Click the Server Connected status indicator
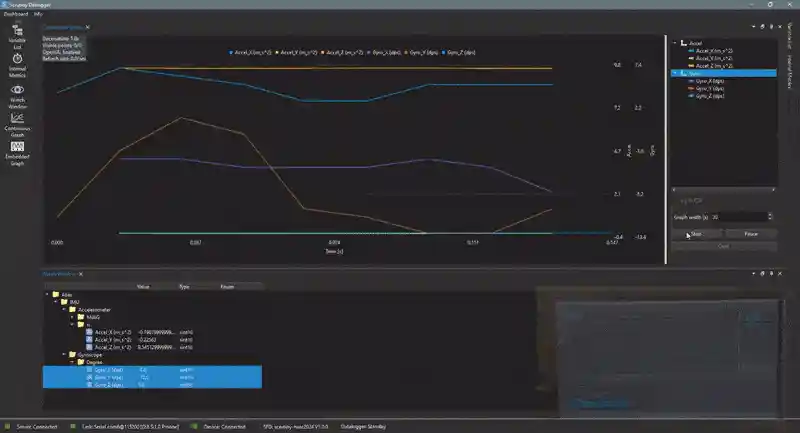The height and width of the screenshot is (433, 800). (32, 426)
